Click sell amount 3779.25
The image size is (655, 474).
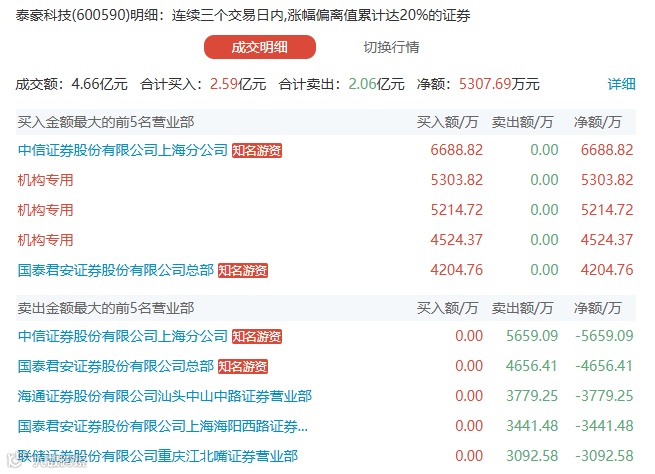[x=532, y=396]
